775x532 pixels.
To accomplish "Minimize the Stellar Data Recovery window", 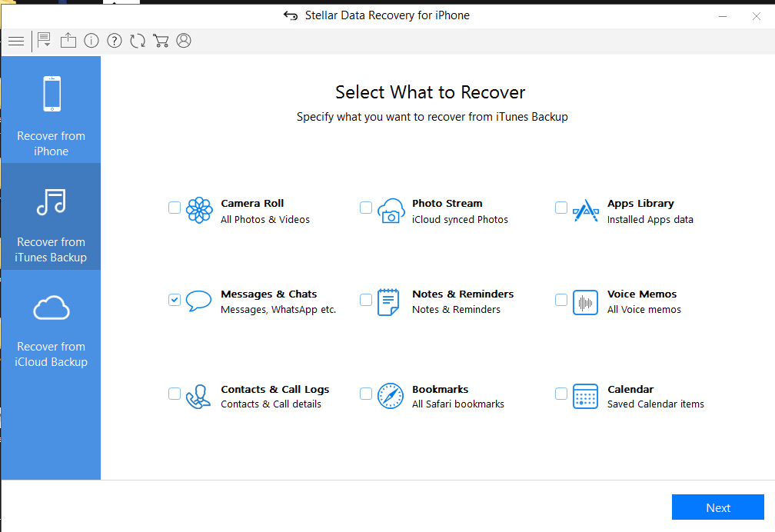I will click(723, 16).
